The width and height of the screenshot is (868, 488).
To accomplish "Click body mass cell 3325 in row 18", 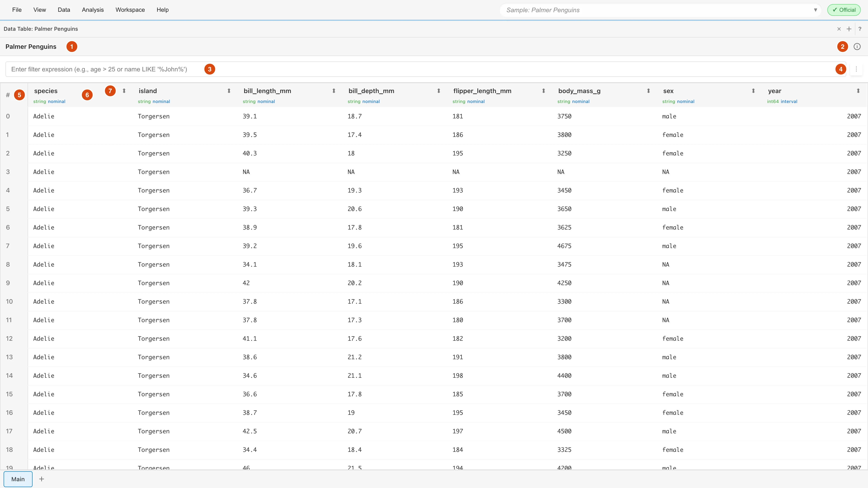I will pyautogui.click(x=564, y=450).
